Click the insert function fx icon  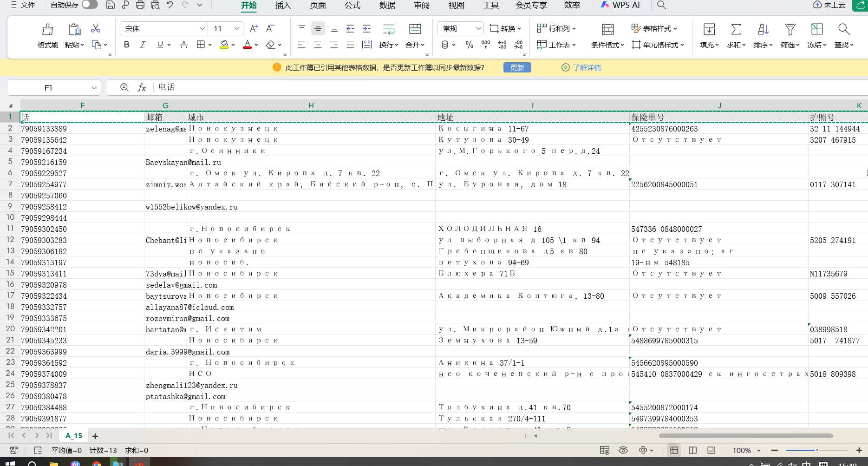point(142,87)
